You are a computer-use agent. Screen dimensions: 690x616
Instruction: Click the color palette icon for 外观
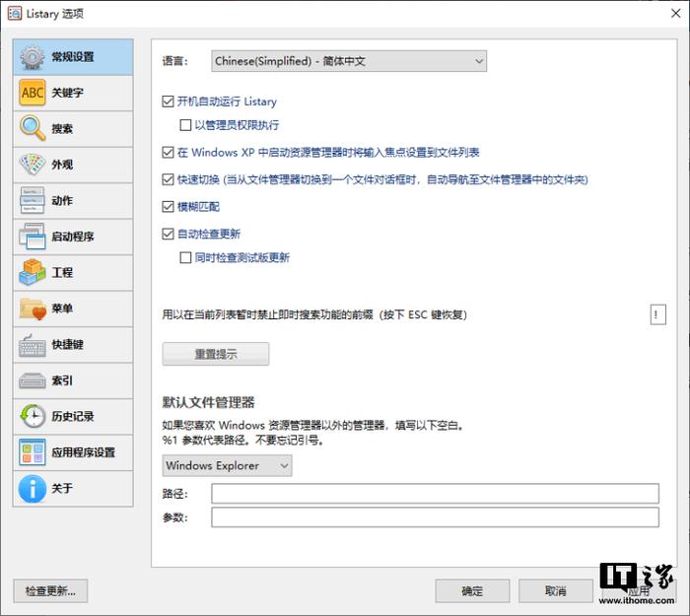pyautogui.click(x=33, y=165)
